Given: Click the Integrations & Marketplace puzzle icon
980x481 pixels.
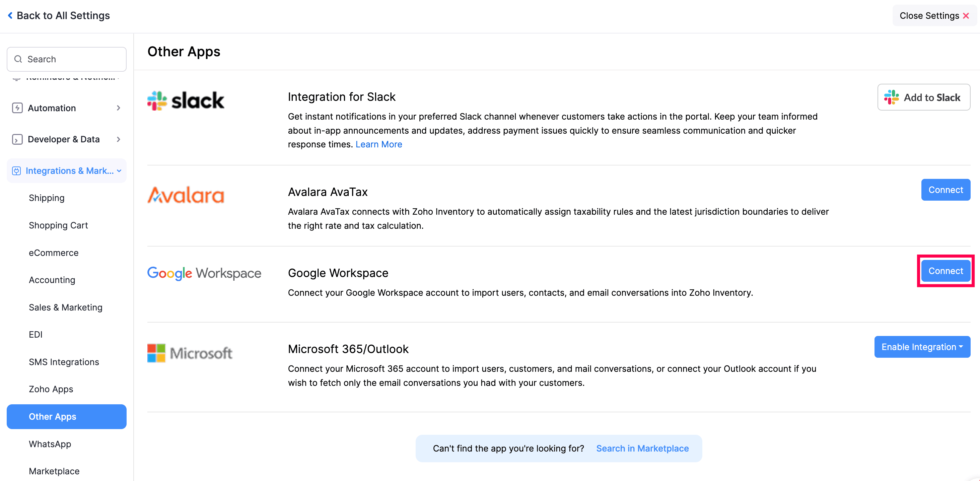Looking at the screenshot, I should [x=17, y=171].
